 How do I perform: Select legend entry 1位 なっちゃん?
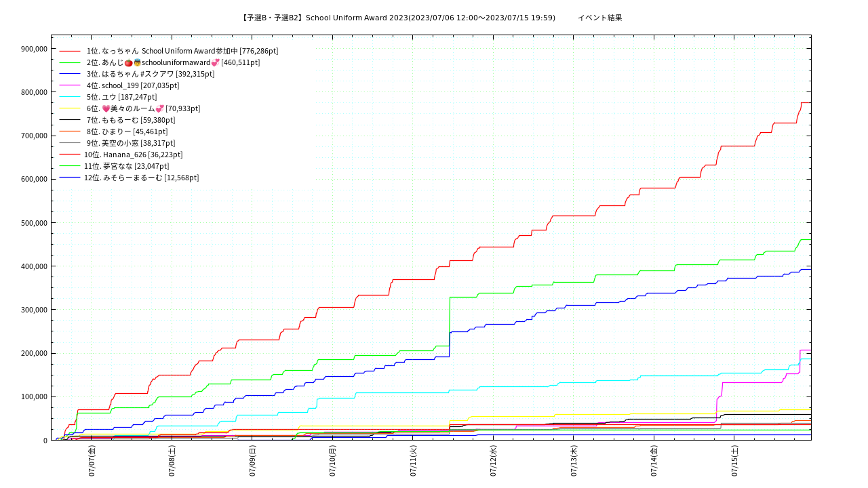182,51
